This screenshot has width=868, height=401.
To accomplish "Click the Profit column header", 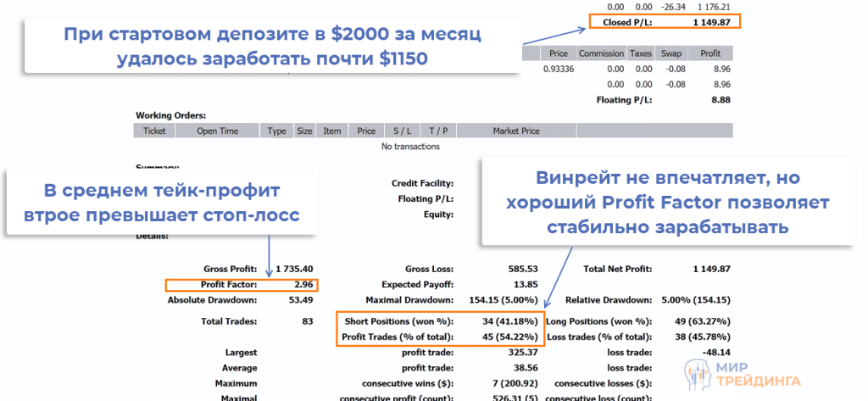I will 710,53.
